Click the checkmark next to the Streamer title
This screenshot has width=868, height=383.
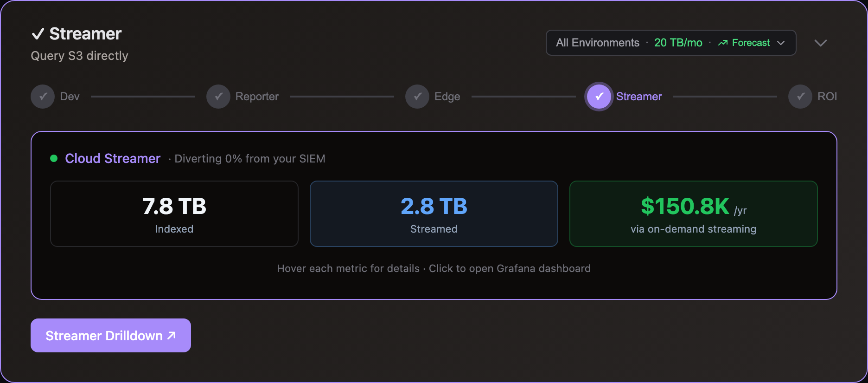(x=38, y=33)
